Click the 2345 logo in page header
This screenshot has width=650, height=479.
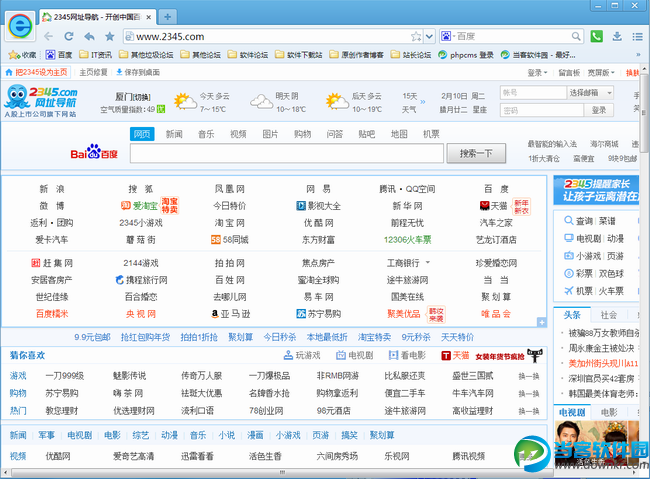point(44,99)
